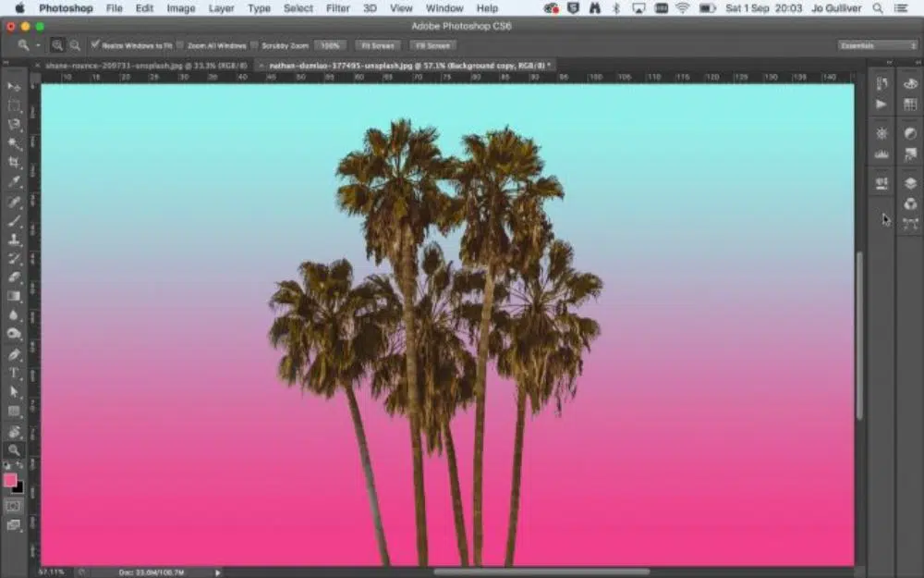Image resolution: width=924 pixels, height=578 pixels.
Task: Select the Horizontal Type tool
Action: pyautogui.click(x=14, y=373)
